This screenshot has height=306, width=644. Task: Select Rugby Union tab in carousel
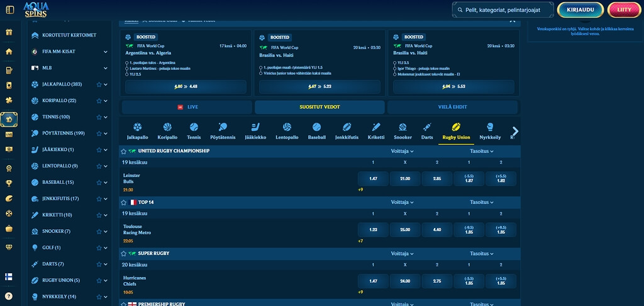coord(456,132)
